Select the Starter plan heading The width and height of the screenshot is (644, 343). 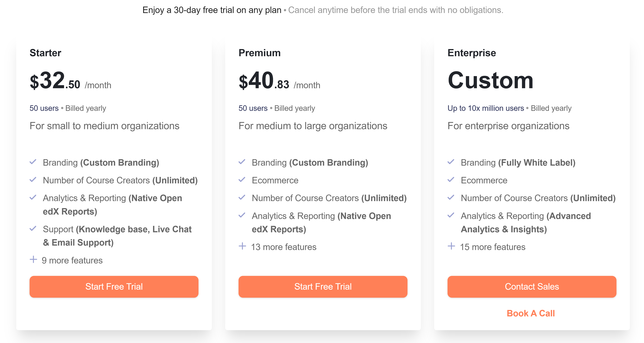[45, 53]
